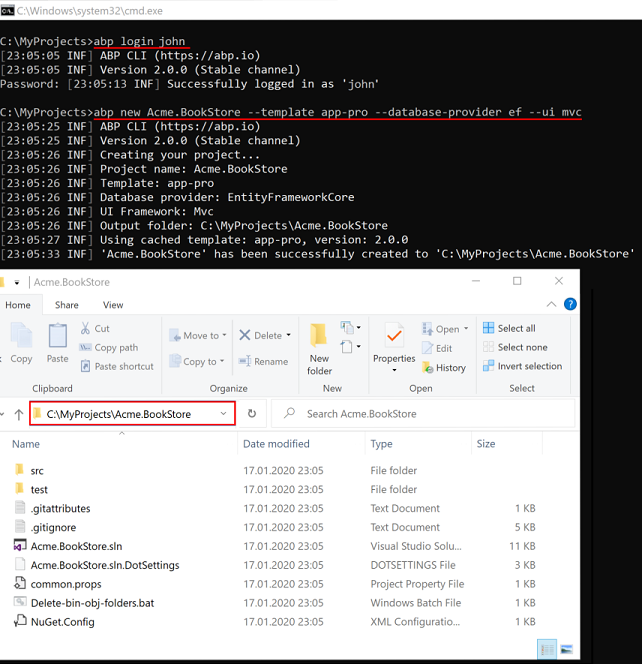Select the .gitattributes file
Image resolution: width=642 pixels, height=664 pixels.
pos(60,509)
